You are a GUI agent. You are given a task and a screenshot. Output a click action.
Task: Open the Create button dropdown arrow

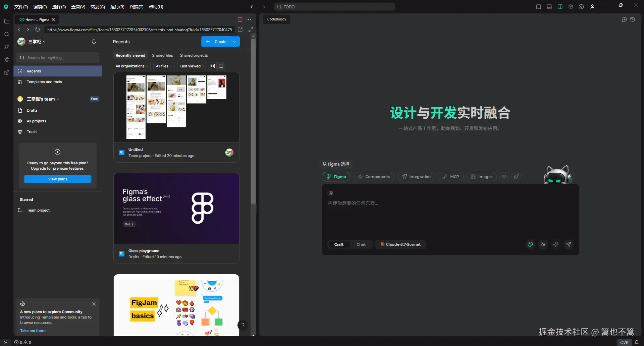pos(234,42)
